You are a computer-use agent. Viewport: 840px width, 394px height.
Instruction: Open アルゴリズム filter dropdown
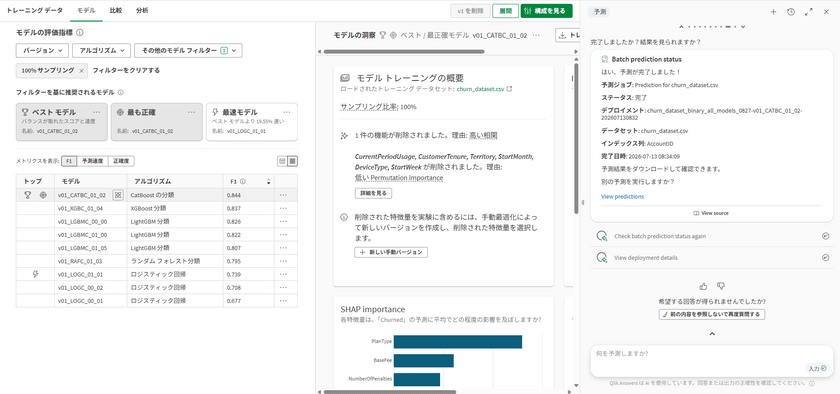coord(102,50)
